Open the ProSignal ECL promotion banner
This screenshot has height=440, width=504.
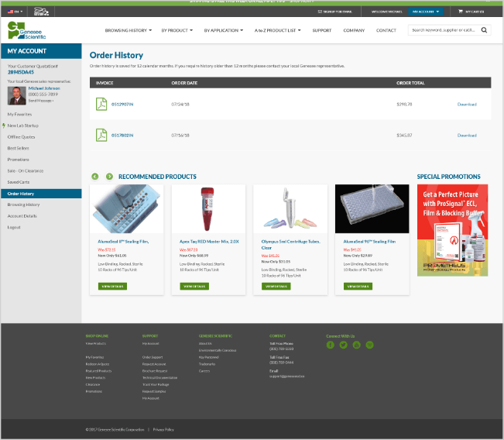coord(453,230)
